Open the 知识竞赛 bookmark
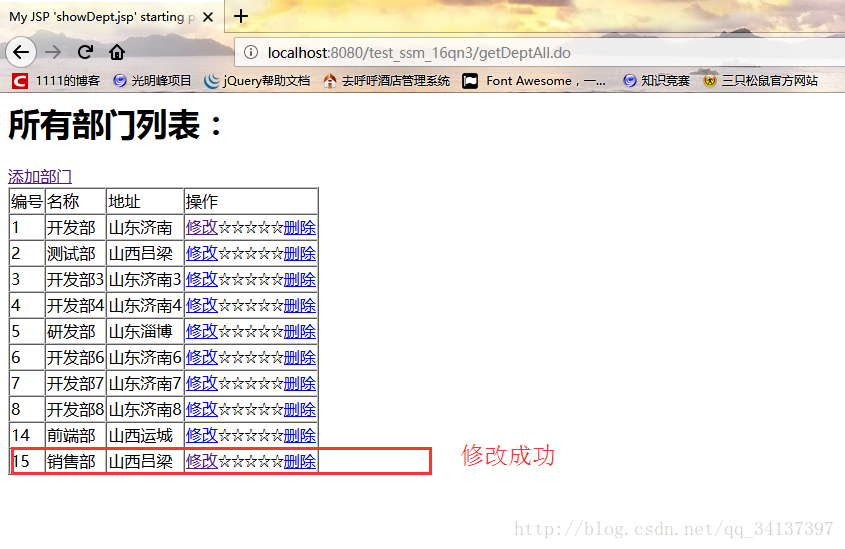845x549 pixels. [x=656, y=81]
